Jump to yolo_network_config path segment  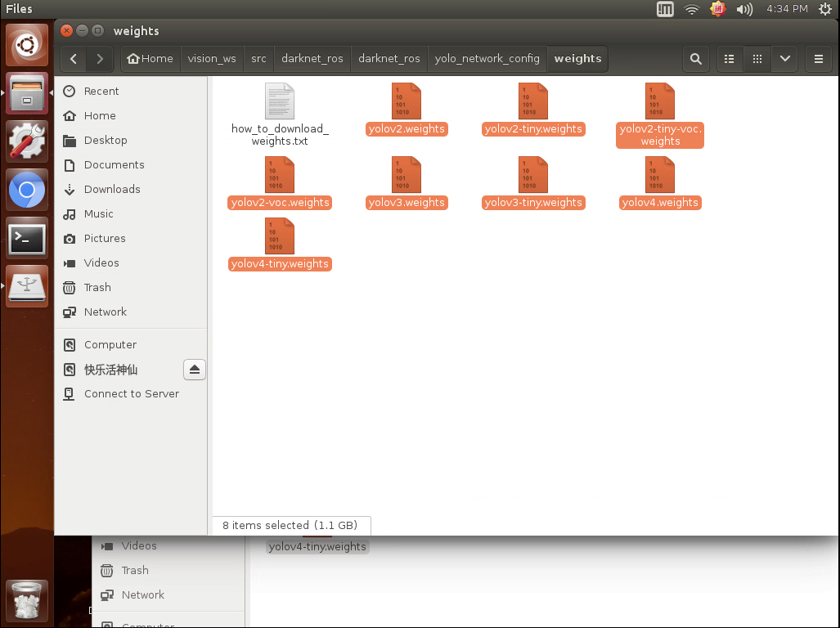[487, 59]
